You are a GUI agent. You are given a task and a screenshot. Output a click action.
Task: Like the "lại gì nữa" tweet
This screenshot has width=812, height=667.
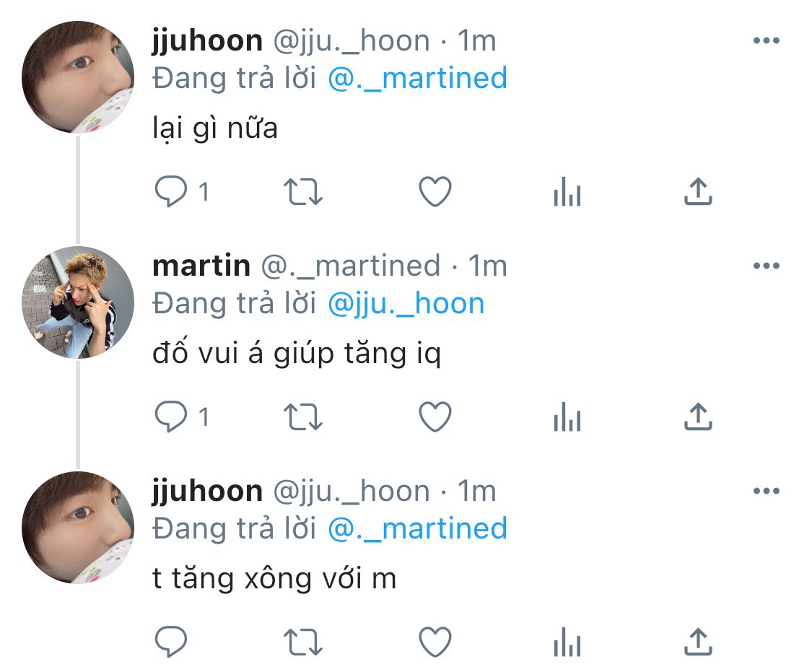[435, 191]
